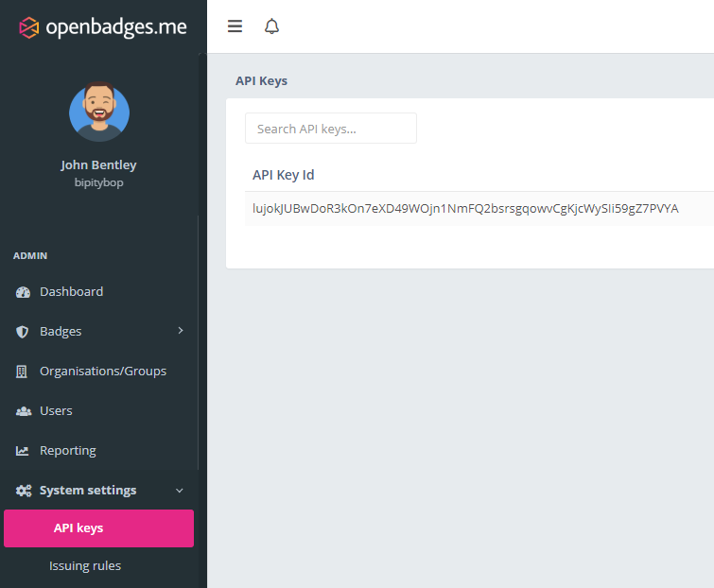Image resolution: width=714 pixels, height=588 pixels.
Task: Click the System settings gears icon
Action: click(24, 491)
